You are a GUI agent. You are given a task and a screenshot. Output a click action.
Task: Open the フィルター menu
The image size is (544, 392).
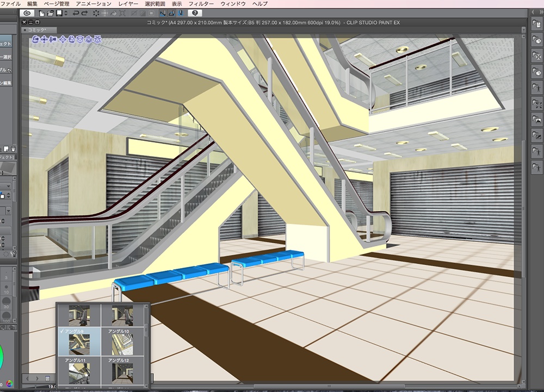(x=201, y=3)
